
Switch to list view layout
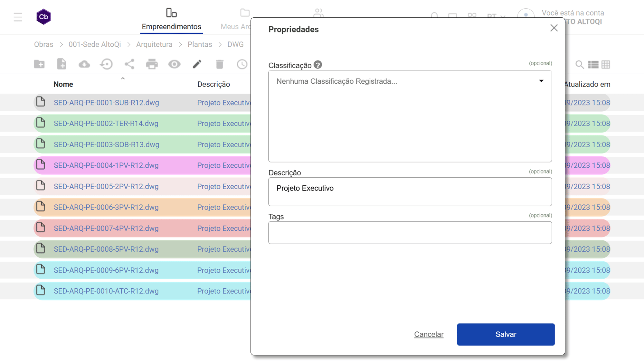tap(593, 65)
